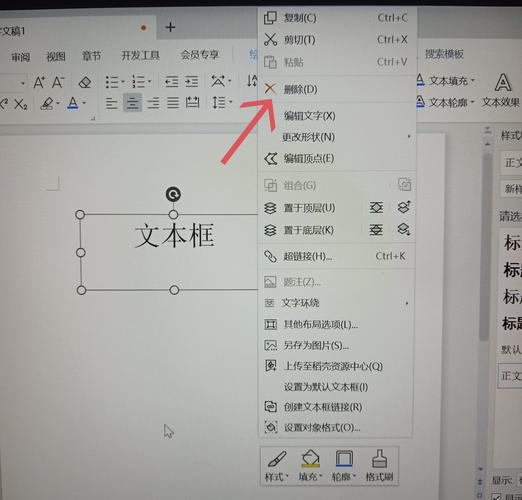The height and width of the screenshot is (500, 522).
Task: Click the new tab plus button
Action: coord(170,27)
